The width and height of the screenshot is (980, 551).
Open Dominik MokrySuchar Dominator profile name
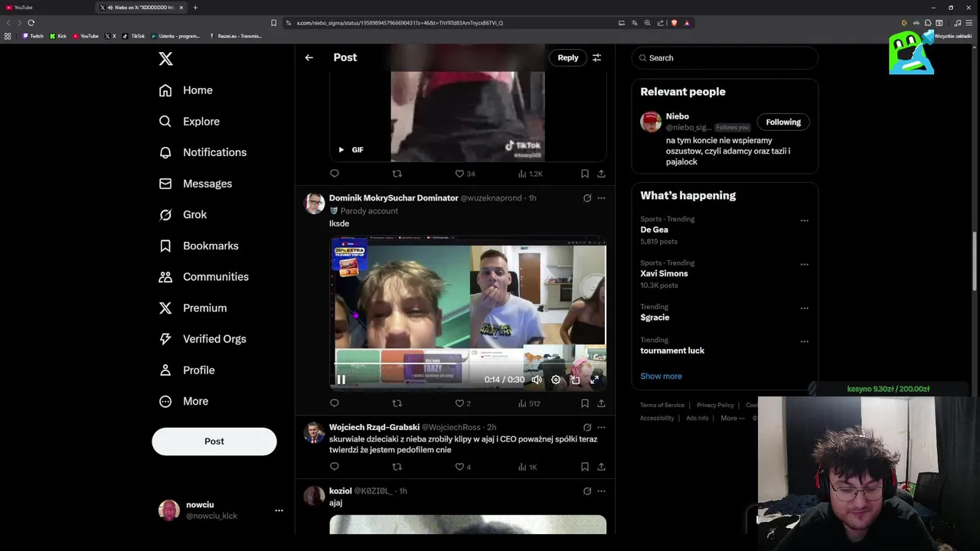(394, 198)
